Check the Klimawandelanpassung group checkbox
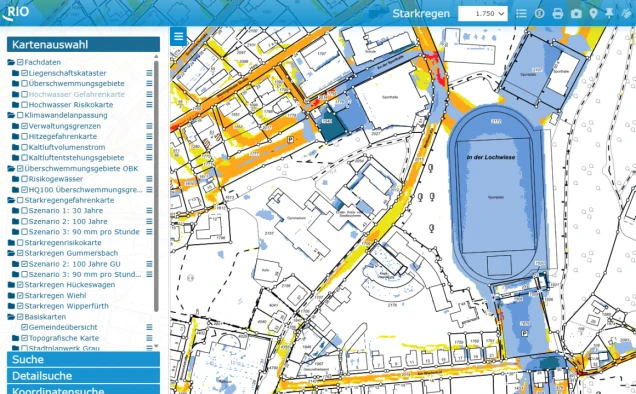Screen dimensions: 636x394 point(20,115)
